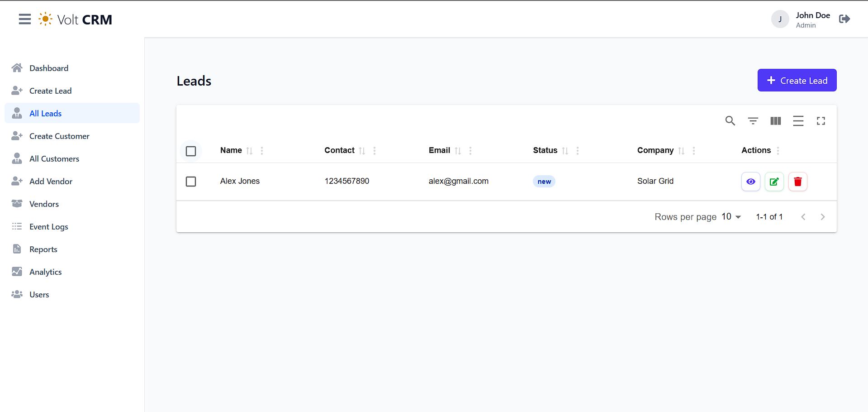The height and width of the screenshot is (412, 868).
Task: Delete the Alex Jones lead
Action: [x=797, y=182]
